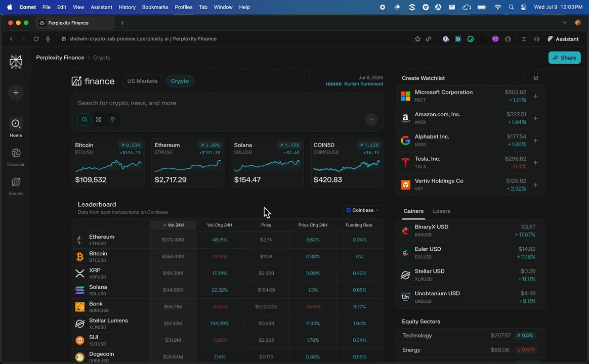Open watchlist settings sliders icon
The width and height of the screenshot is (589, 364).
coord(536,78)
